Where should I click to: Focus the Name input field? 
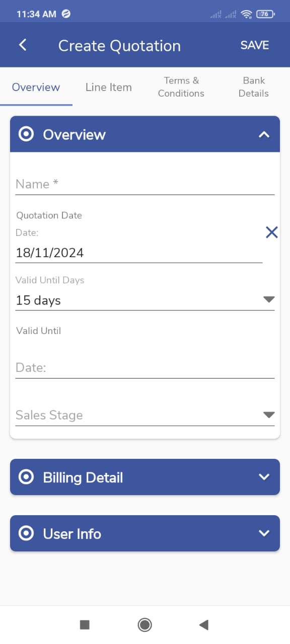145,184
